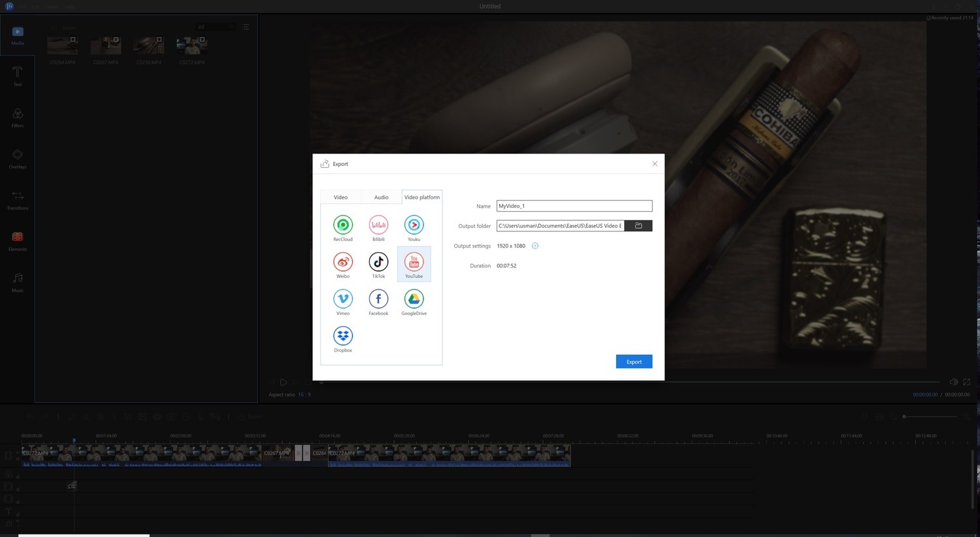
Task: Tick the checkbox on the C0259.MP4 thumbnail
Action: 159,40
